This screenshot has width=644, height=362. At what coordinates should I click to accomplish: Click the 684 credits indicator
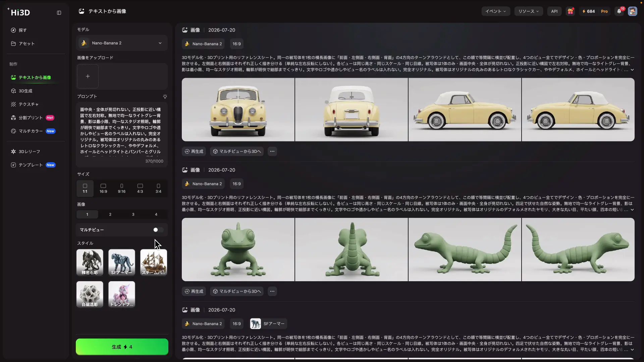tap(589, 11)
